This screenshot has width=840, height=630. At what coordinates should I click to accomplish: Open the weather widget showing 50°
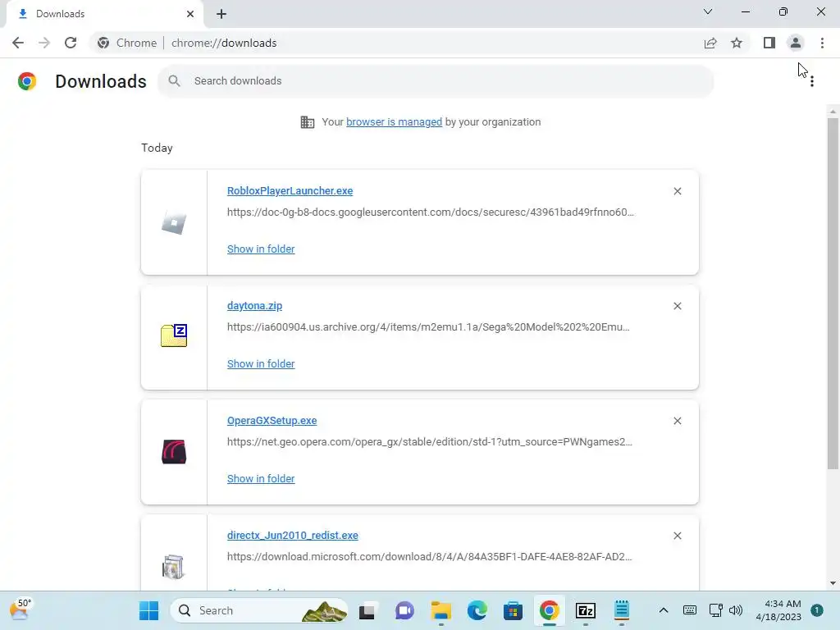coord(20,609)
